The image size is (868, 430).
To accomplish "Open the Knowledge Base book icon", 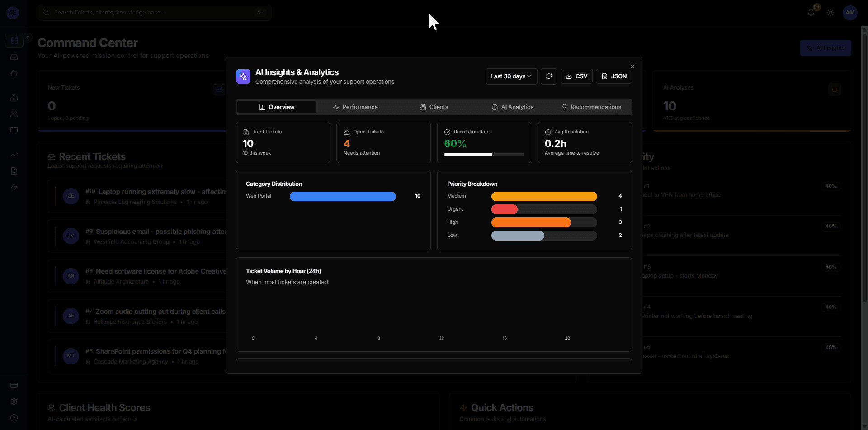I will pyautogui.click(x=14, y=130).
